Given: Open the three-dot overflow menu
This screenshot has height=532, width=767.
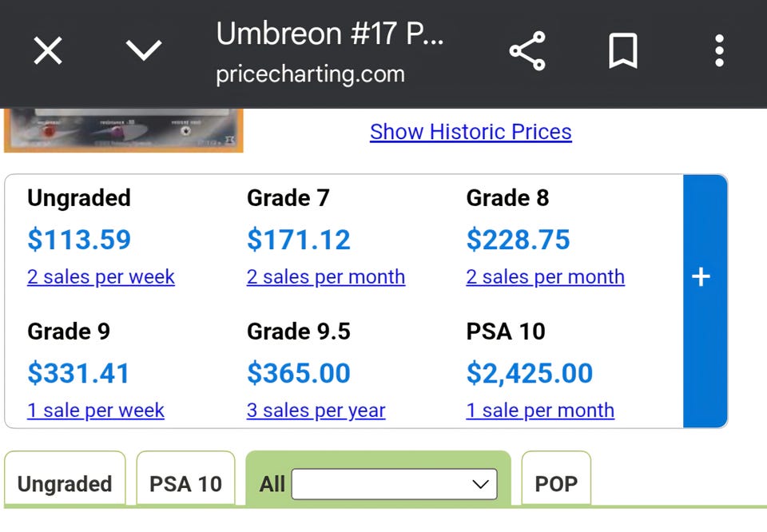Looking at the screenshot, I should click(x=719, y=51).
